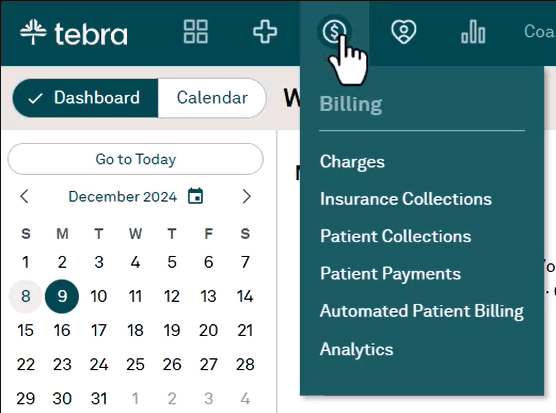The height and width of the screenshot is (413, 556).
Task: Switch to the Dashboard toggle view
Action: coord(85,98)
